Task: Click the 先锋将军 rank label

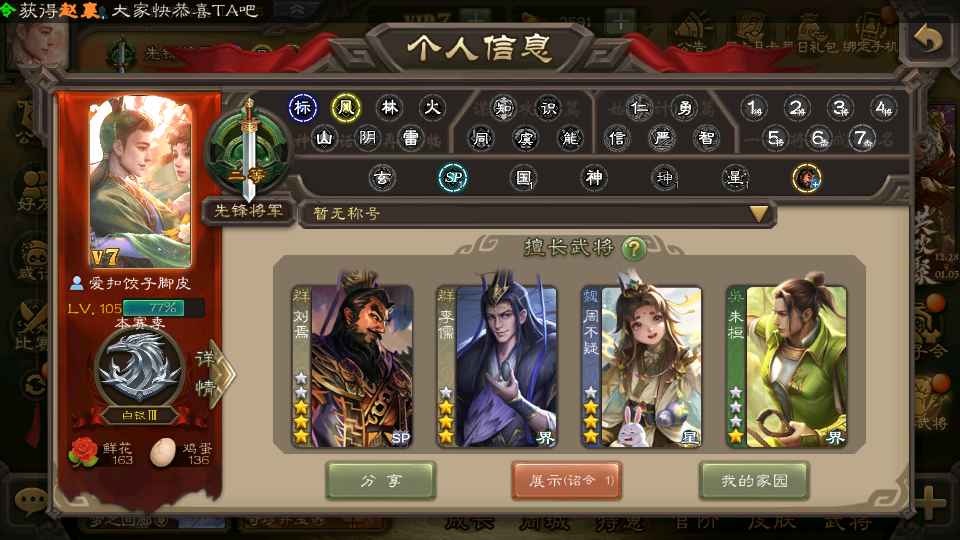Action: [248, 211]
